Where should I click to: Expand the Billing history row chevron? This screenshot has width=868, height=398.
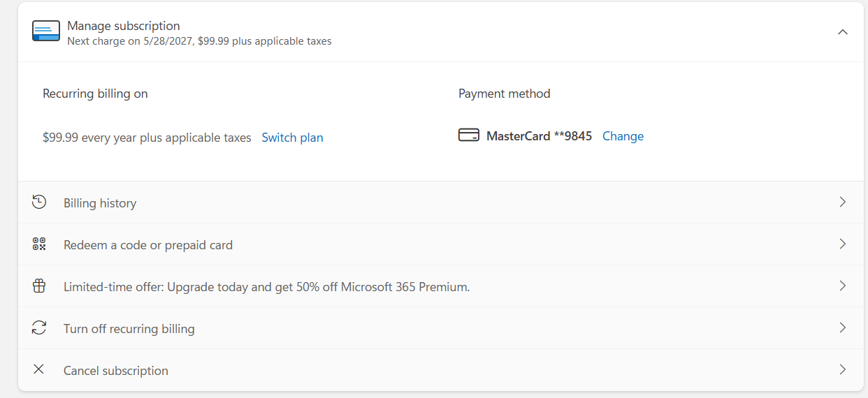pos(843,202)
